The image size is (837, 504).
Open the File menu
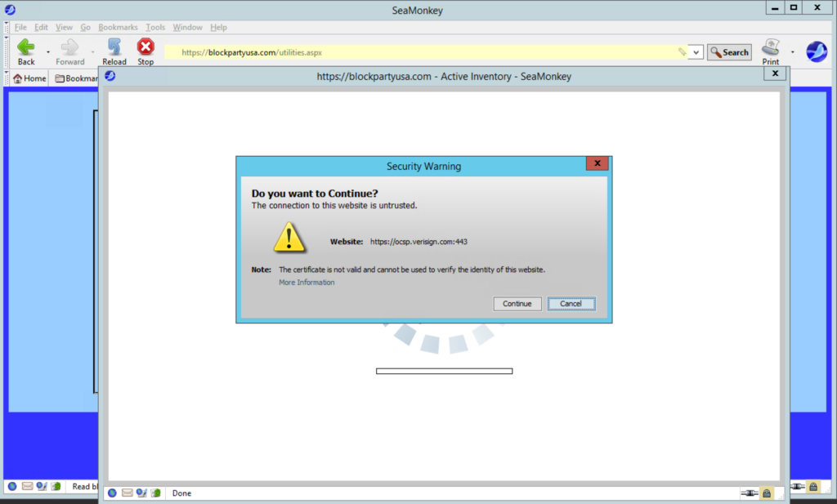(x=20, y=27)
